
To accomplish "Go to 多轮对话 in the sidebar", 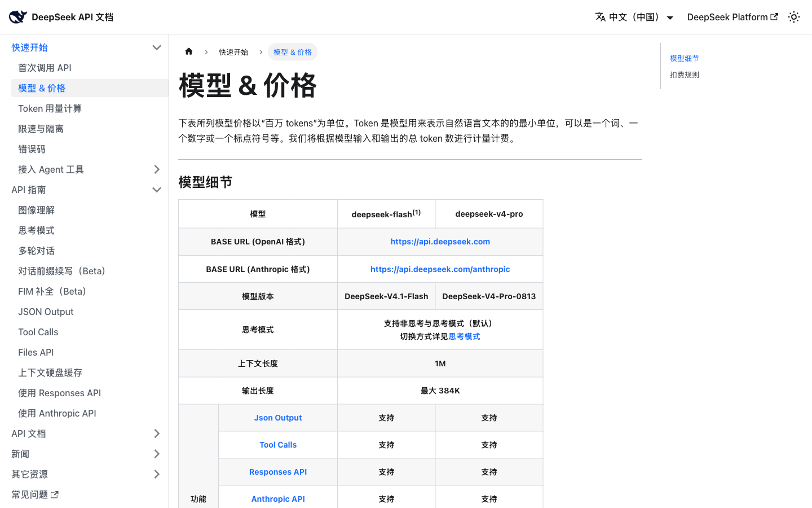I will [90, 251].
